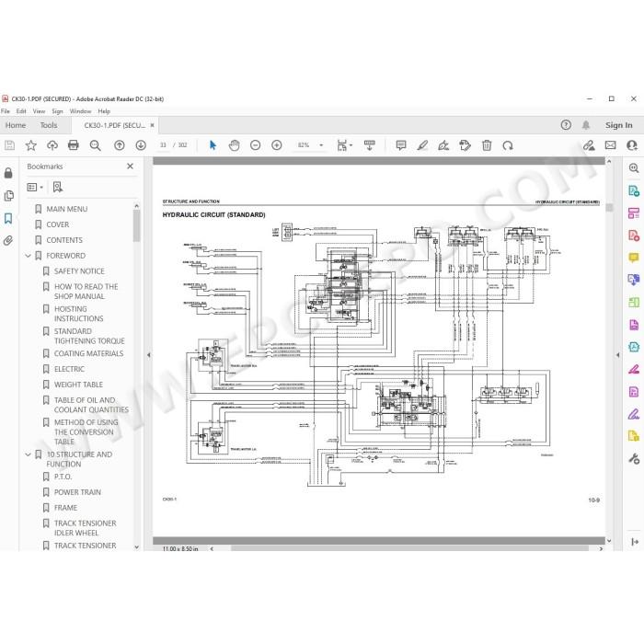Image resolution: width=644 pixels, height=644 pixels.
Task: Open WEIGHT TABLE bookmark
Action: tap(78, 385)
